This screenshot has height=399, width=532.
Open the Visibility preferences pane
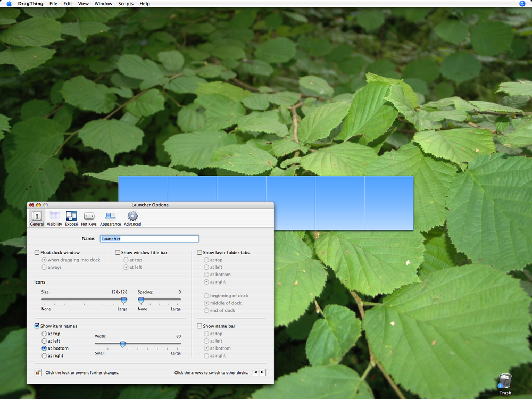(54, 217)
